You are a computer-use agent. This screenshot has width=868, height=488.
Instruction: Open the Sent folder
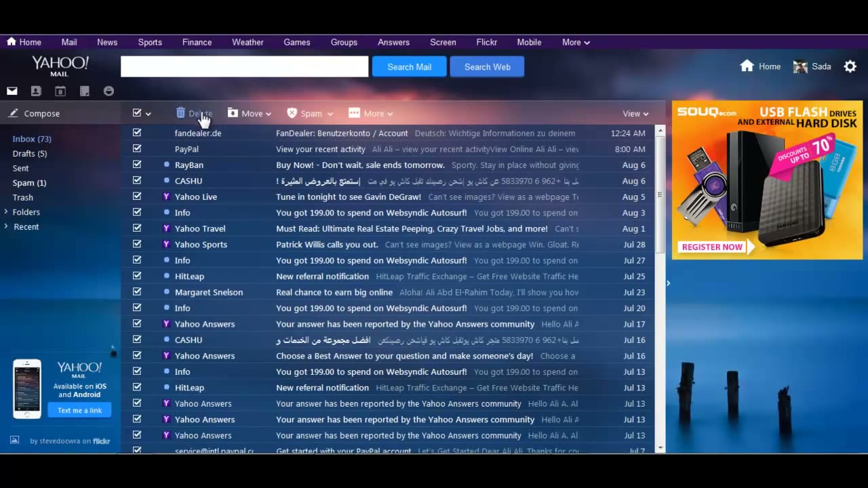coord(20,168)
